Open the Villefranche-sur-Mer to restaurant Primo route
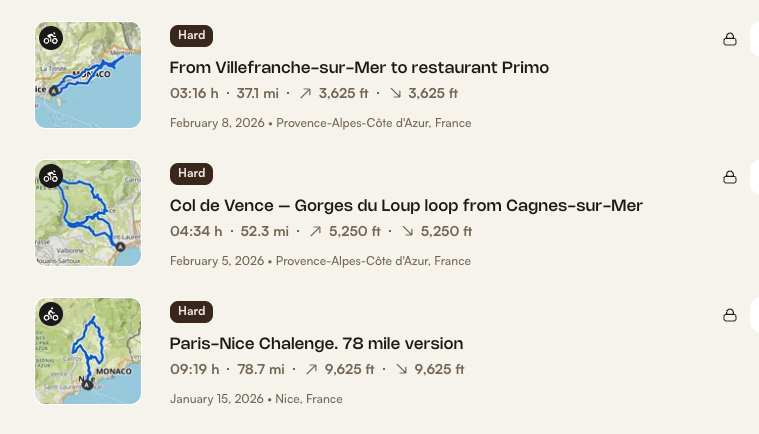This screenshot has height=434, width=759. pos(359,68)
